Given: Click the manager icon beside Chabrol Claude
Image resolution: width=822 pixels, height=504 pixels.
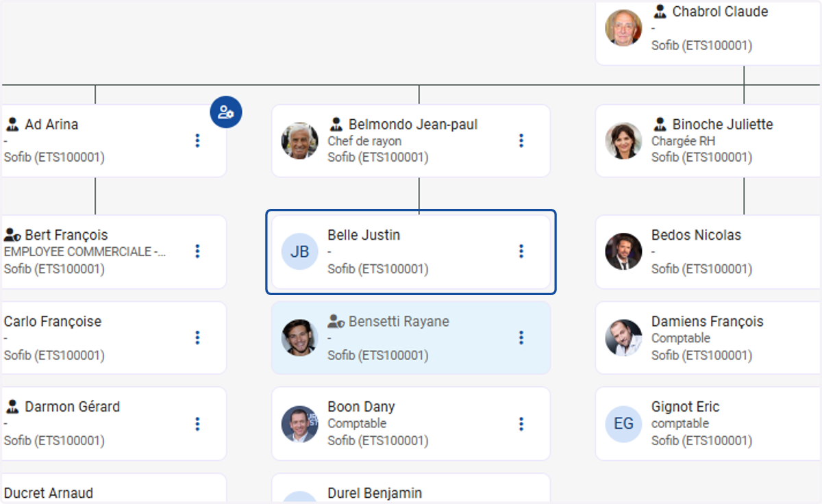Looking at the screenshot, I should coord(660,12).
